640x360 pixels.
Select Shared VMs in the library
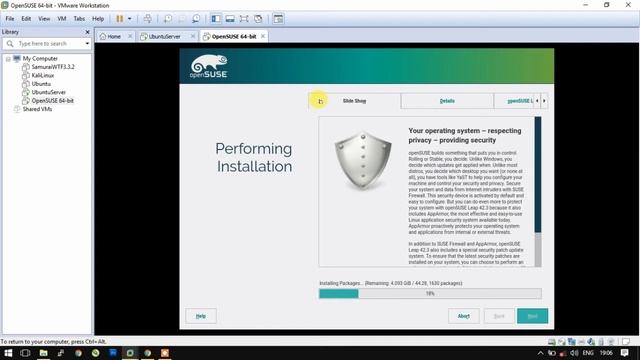coord(37,109)
